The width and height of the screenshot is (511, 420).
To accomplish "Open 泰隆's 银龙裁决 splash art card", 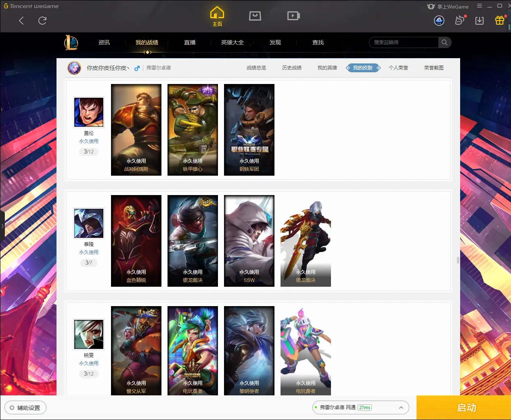I will [x=193, y=241].
